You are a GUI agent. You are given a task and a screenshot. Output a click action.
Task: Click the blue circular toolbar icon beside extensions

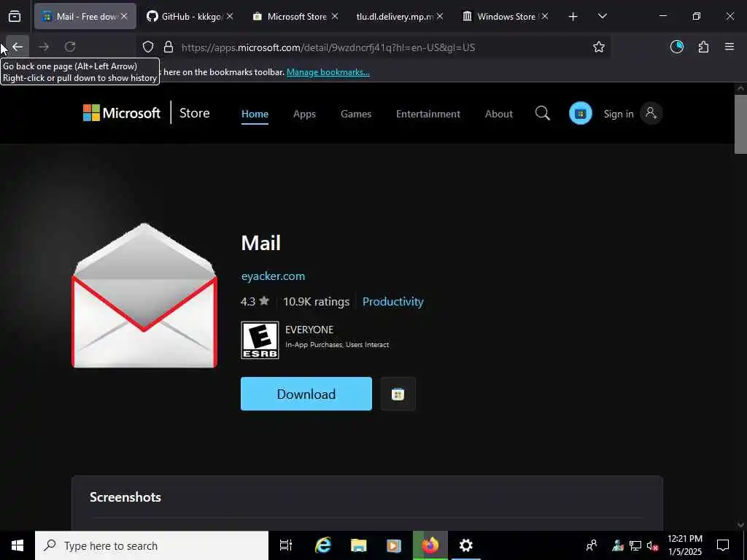(677, 47)
